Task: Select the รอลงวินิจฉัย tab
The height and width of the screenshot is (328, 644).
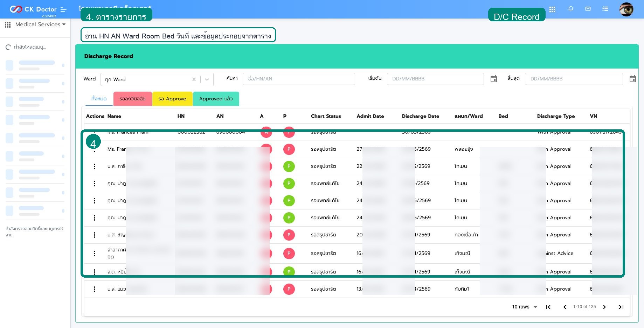Action: [x=132, y=99]
